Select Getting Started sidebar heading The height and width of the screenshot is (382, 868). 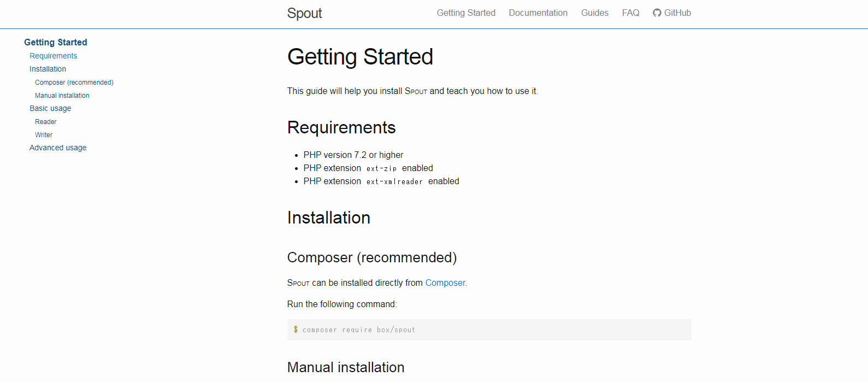[56, 42]
